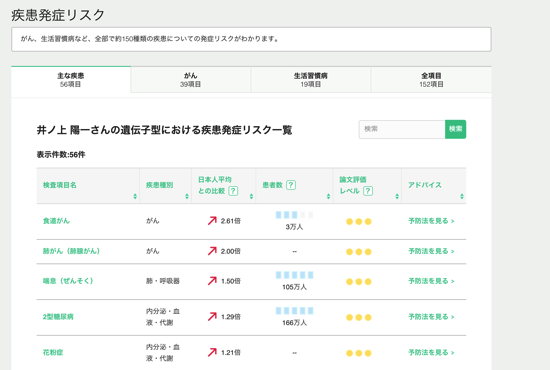Click the green 検索 button
Viewport: 550px width, 370px height.
coord(455,129)
